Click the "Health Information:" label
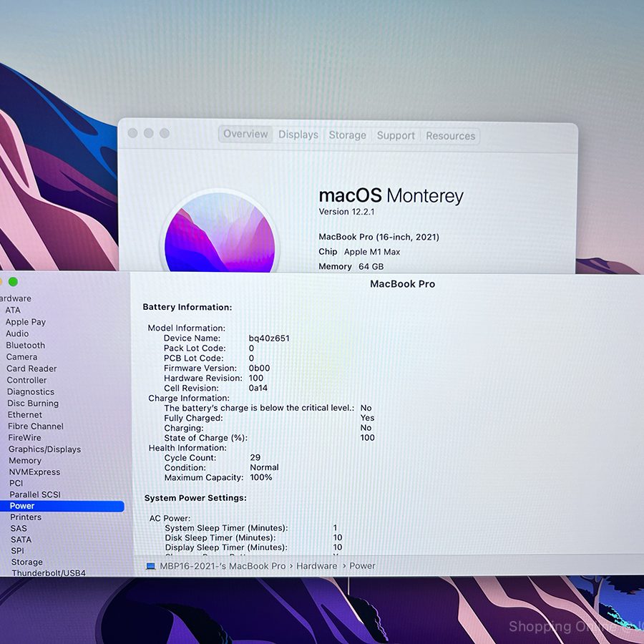 (187, 448)
